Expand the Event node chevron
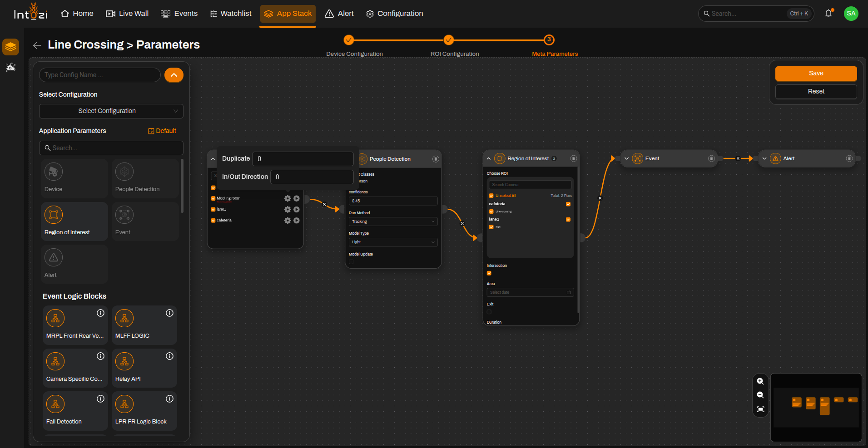This screenshot has width=868, height=448. pos(627,158)
